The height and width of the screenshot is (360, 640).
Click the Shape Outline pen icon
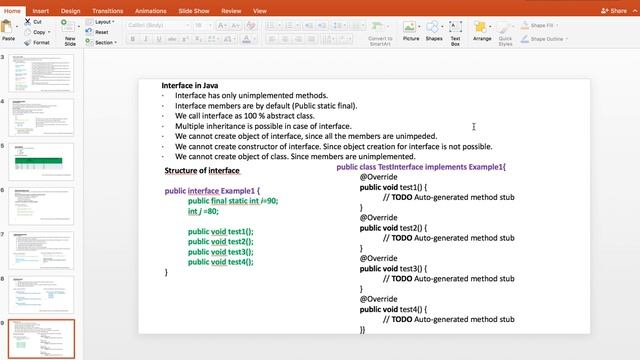pos(525,39)
